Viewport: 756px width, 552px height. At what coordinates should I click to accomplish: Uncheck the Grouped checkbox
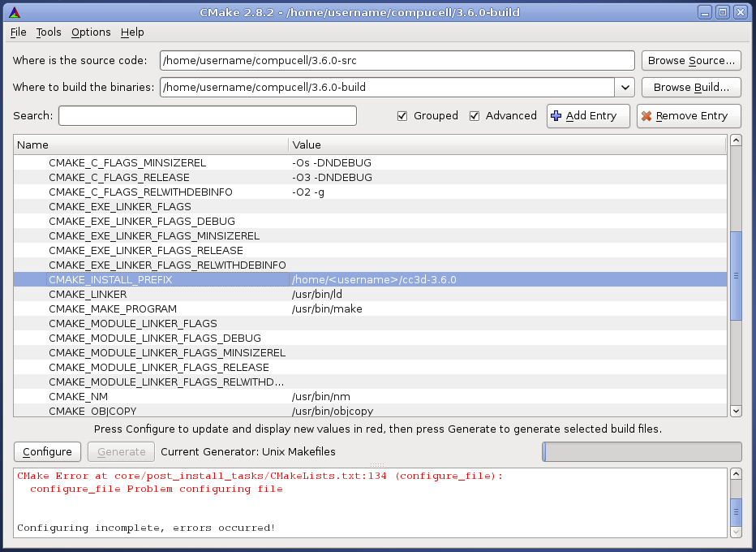[x=402, y=116]
